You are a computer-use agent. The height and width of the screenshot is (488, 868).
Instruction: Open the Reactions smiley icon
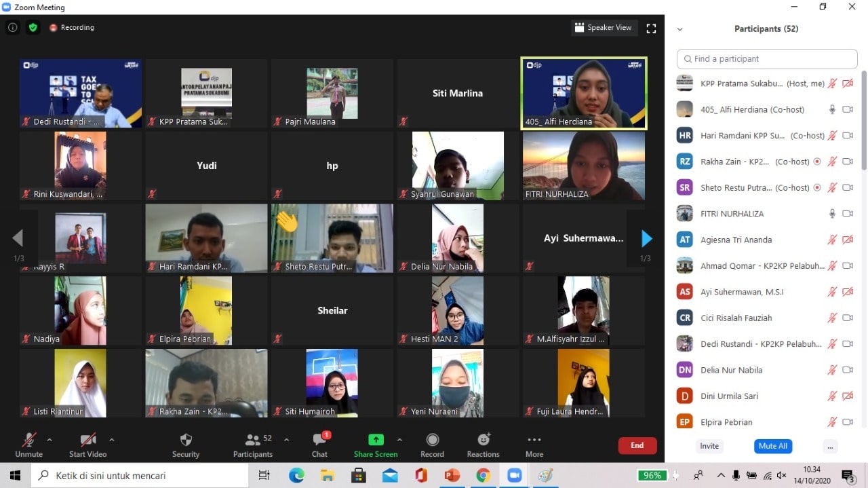tap(484, 440)
